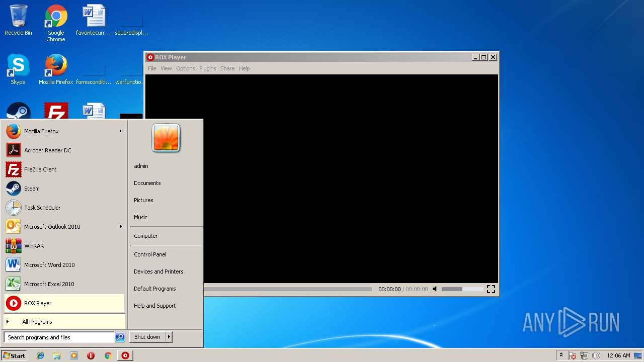Image resolution: width=644 pixels, height=362 pixels.
Task: Open Steam from the Start menu list
Action: pos(64,189)
